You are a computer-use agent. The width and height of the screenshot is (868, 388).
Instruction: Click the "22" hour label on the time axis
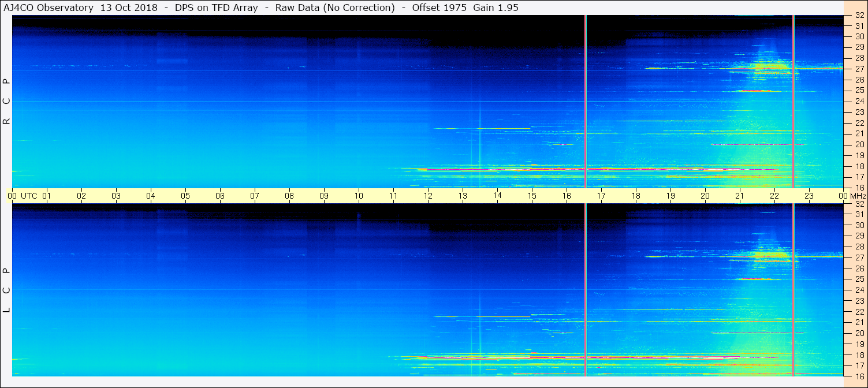pos(774,196)
